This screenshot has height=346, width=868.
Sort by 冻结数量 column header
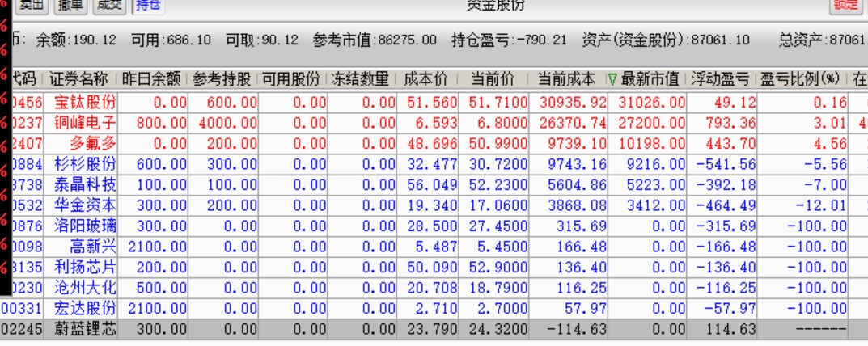pyautogui.click(x=360, y=79)
